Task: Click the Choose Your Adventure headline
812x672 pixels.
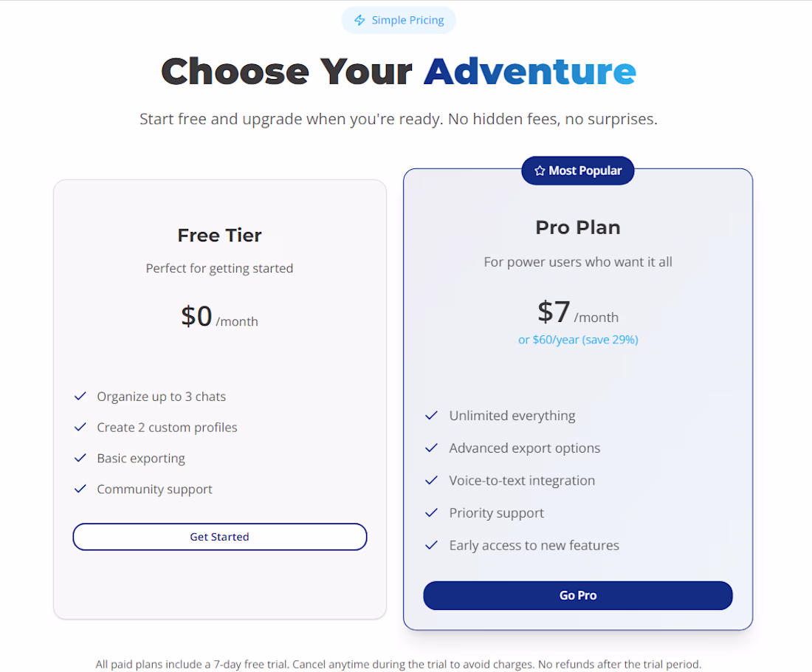Action: [x=399, y=72]
